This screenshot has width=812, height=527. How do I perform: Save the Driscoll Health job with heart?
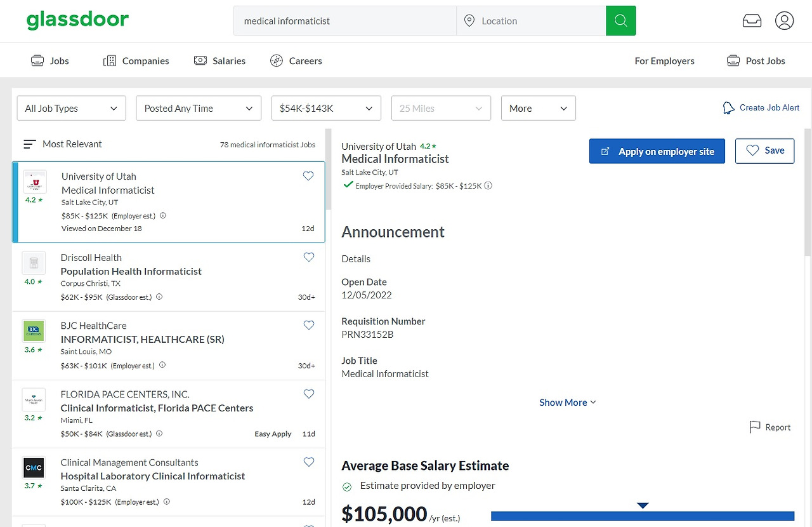tap(309, 257)
